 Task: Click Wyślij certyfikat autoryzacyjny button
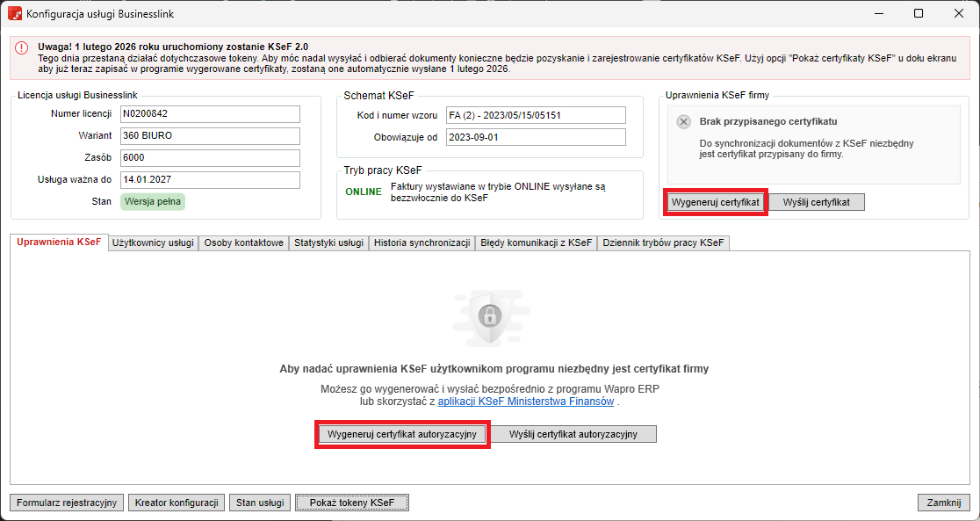[x=573, y=434]
